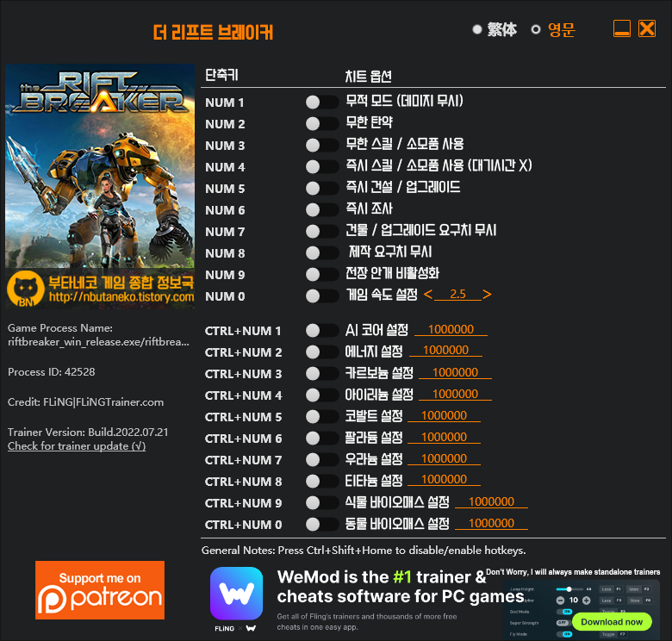This screenshot has height=641, width=672.
Task: Close the trainer with the X icon
Action: pos(647,28)
